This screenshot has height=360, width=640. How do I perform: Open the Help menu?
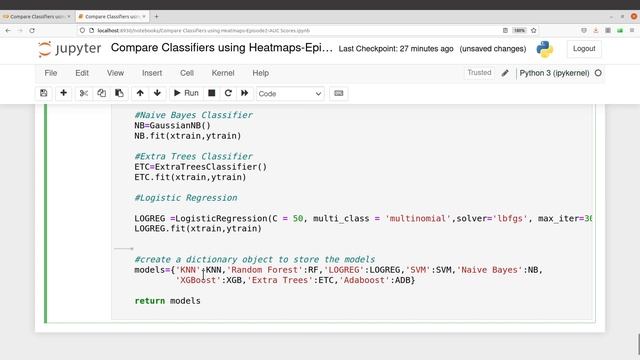(260, 73)
